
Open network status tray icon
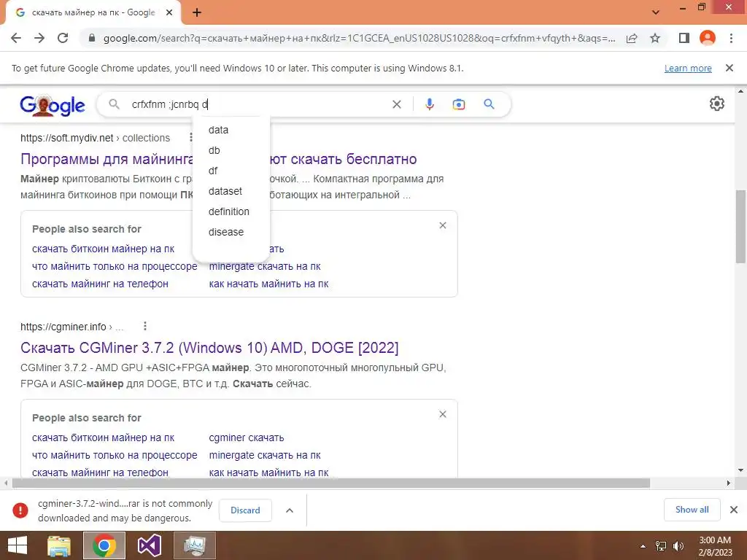tap(661, 546)
